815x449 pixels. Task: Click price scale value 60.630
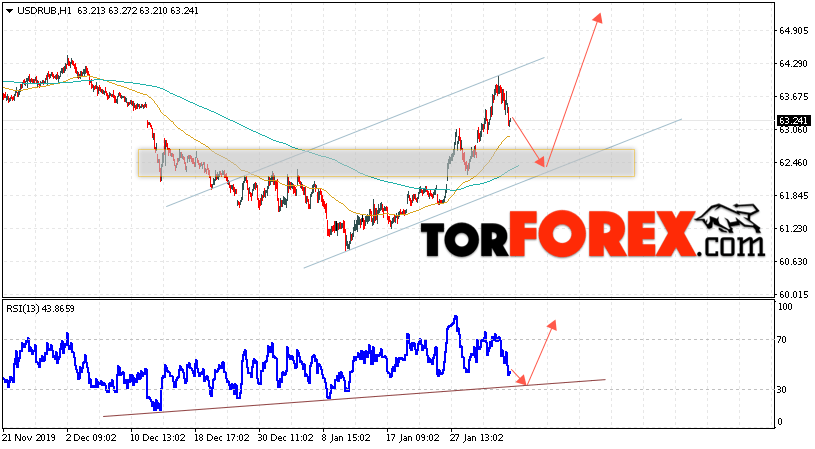point(793,261)
